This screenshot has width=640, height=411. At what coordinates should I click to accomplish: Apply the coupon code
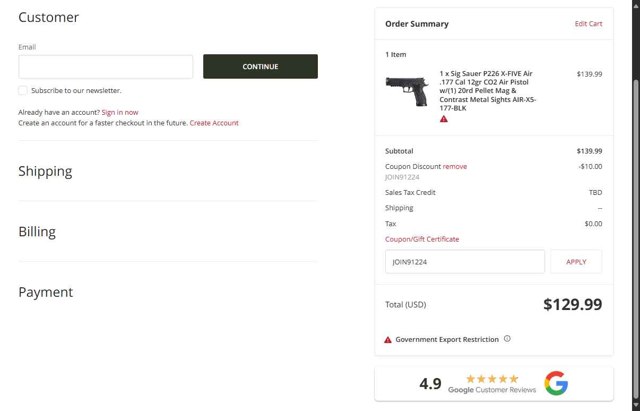click(576, 261)
